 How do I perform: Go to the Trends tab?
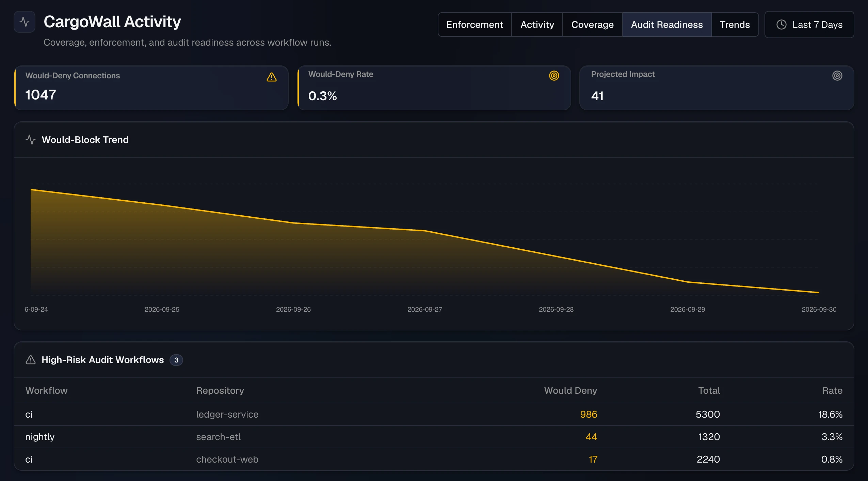pos(735,25)
